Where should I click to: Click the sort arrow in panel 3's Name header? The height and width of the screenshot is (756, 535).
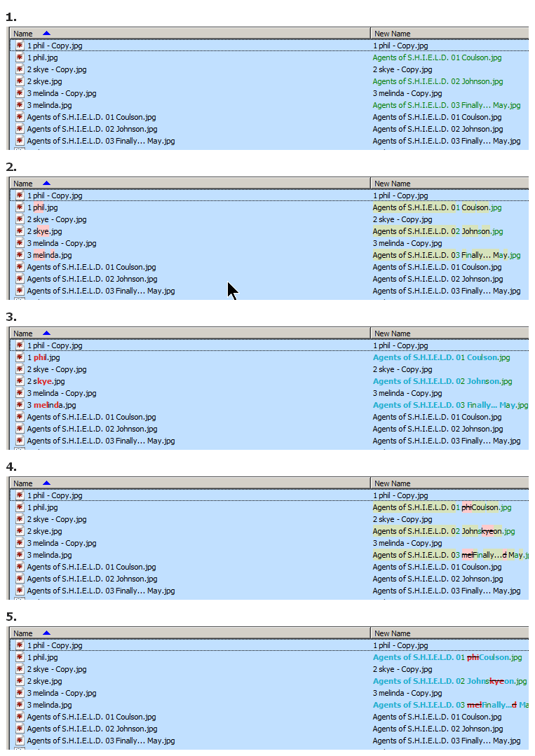click(x=46, y=334)
